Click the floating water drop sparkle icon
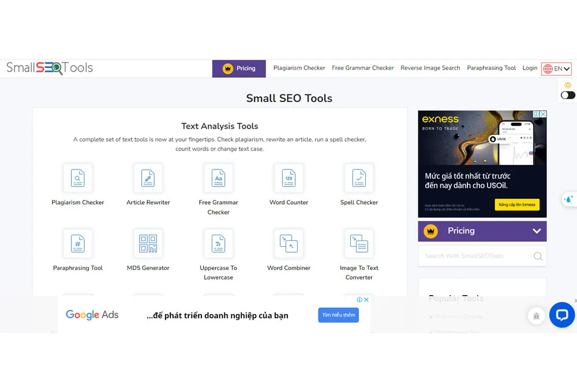 (x=569, y=199)
